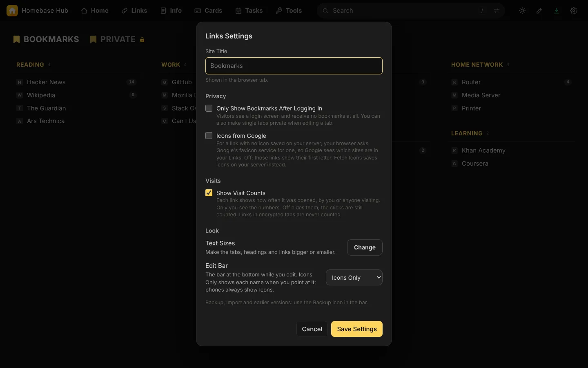Click the Reading group heading

click(30, 65)
